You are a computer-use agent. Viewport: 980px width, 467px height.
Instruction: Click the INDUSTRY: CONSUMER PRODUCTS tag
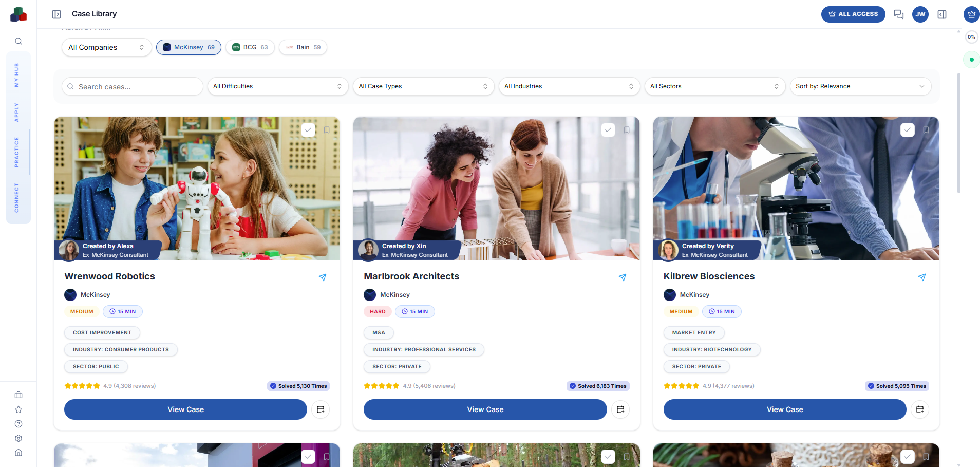coord(121,350)
